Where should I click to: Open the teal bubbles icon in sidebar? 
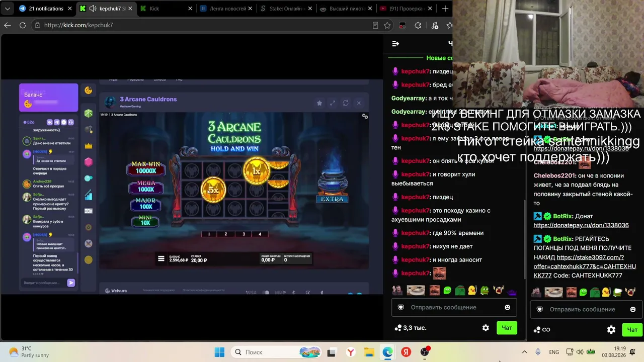pos(89,178)
